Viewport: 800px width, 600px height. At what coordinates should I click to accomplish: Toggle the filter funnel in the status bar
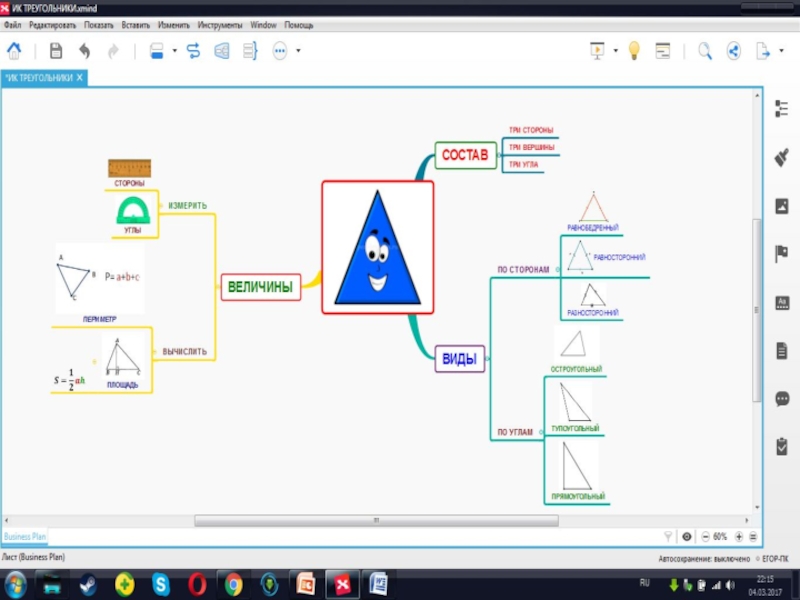(668, 537)
